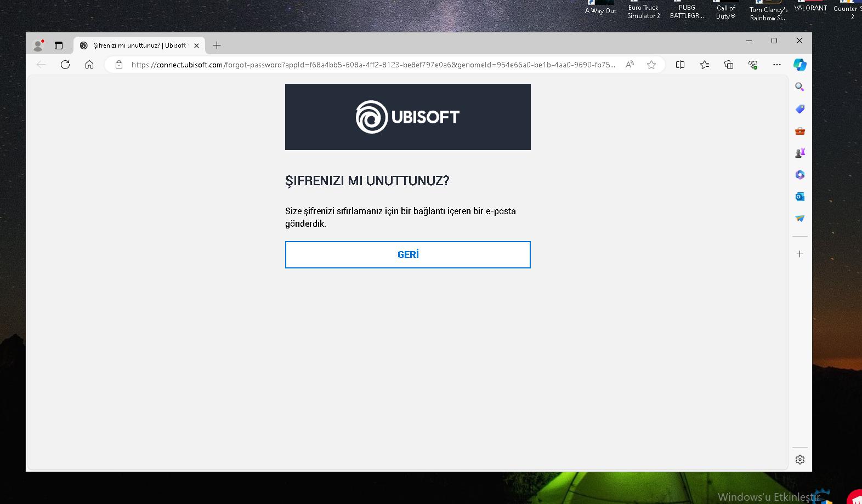Open sidebar settings gear

[x=800, y=460]
